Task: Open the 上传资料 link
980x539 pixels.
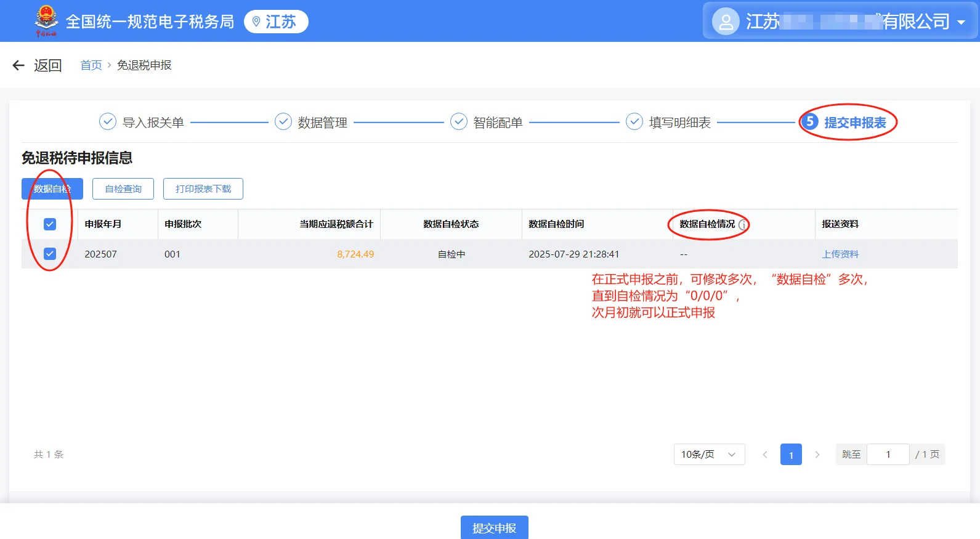Action: pyautogui.click(x=840, y=254)
